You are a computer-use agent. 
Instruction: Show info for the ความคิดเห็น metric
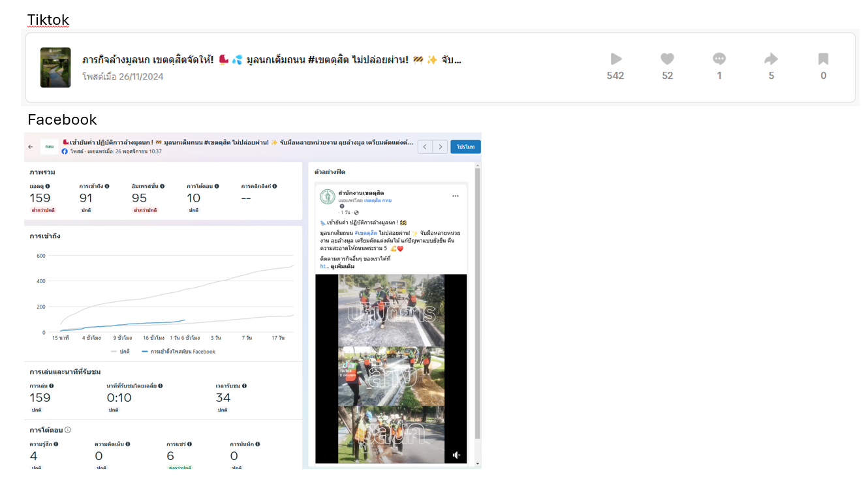click(x=128, y=444)
